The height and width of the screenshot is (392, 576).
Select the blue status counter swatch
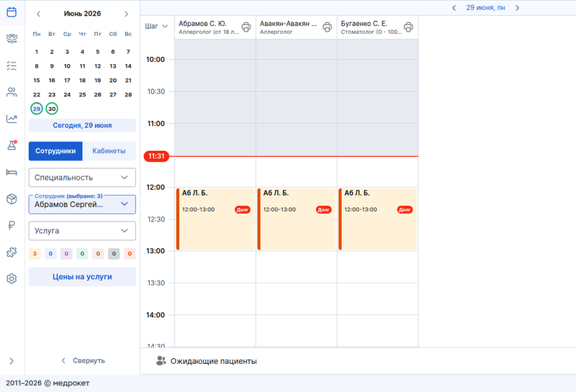tap(50, 254)
